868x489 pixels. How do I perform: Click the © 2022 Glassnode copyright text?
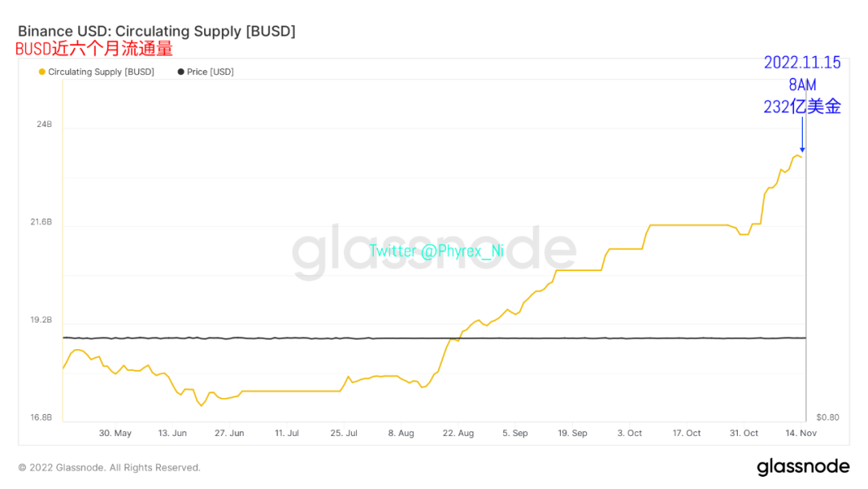[x=109, y=467]
